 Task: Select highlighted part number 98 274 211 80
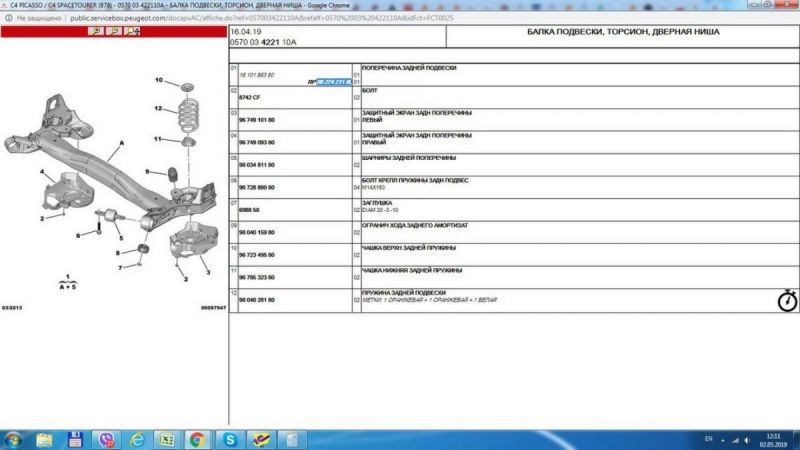click(x=333, y=81)
